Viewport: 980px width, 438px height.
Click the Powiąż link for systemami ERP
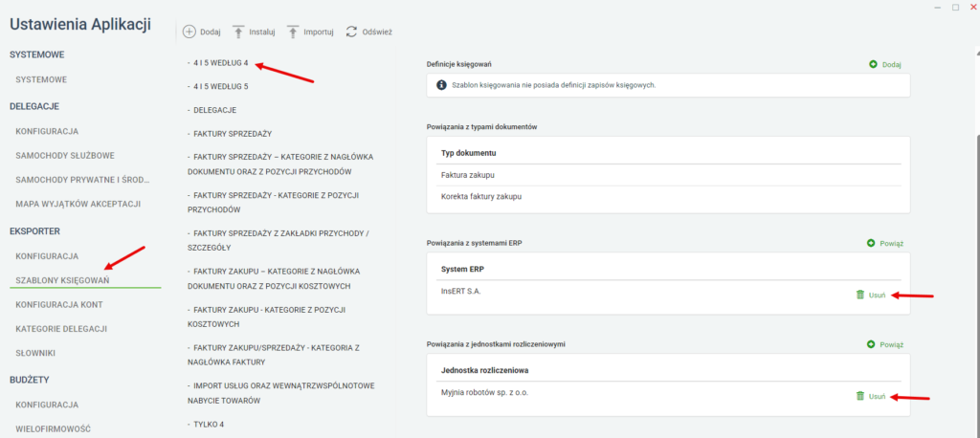891,243
